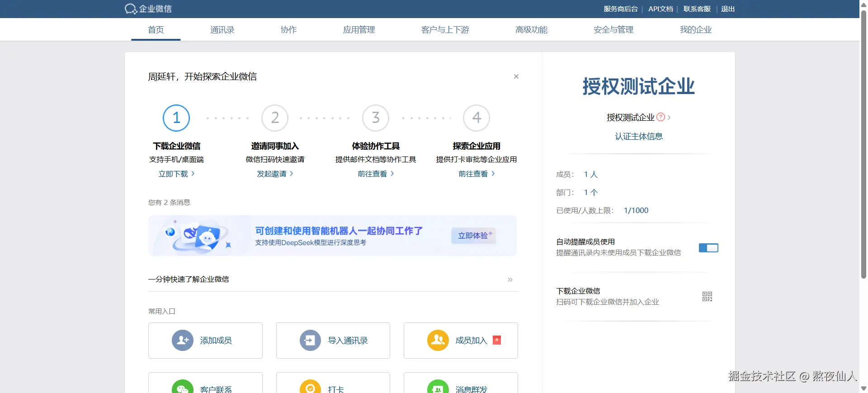The width and height of the screenshot is (868, 393).
Task: Switch to the 通讯录 tab
Action: coord(222,30)
